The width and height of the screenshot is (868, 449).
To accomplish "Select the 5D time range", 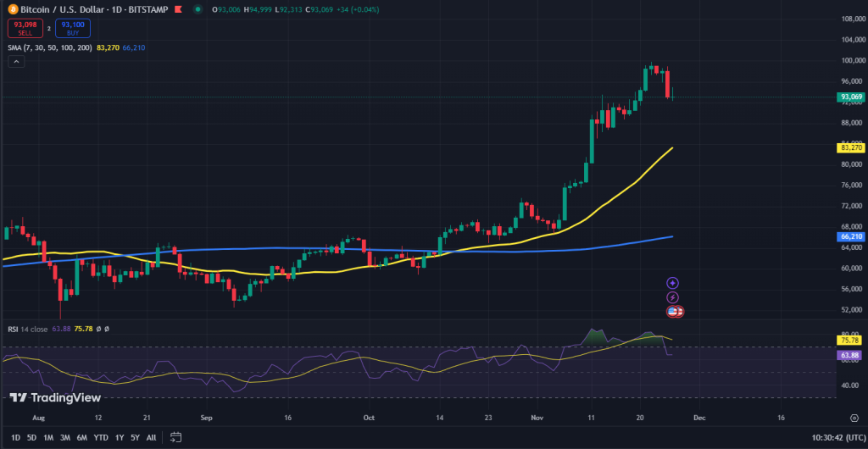I will (31, 437).
